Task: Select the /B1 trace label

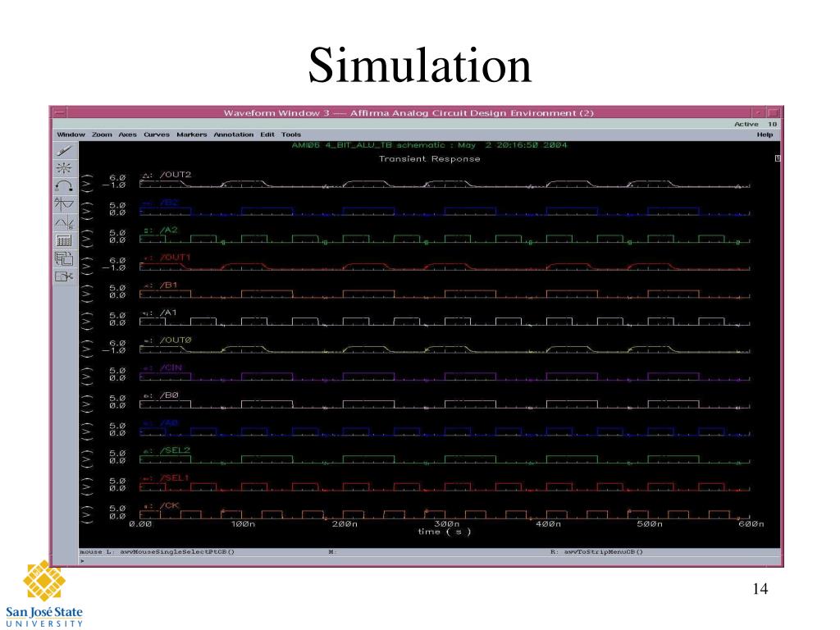Action: tap(169, 285)
